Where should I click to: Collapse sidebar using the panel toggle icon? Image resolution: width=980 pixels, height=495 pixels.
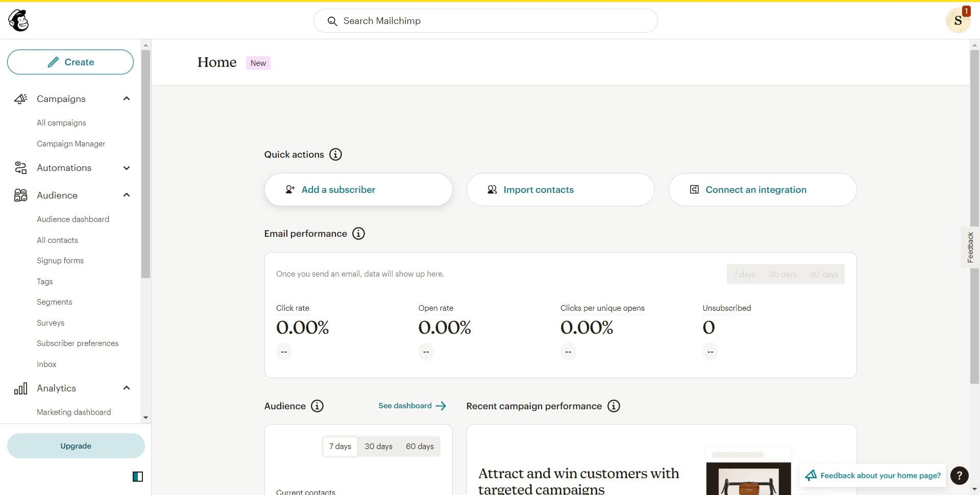point(138,477)
